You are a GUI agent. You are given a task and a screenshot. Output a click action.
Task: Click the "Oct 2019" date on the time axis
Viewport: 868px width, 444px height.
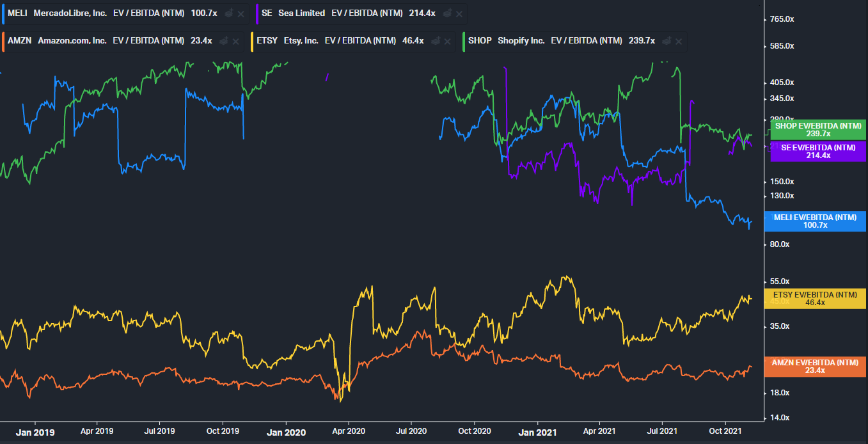[x=223, y=431]
